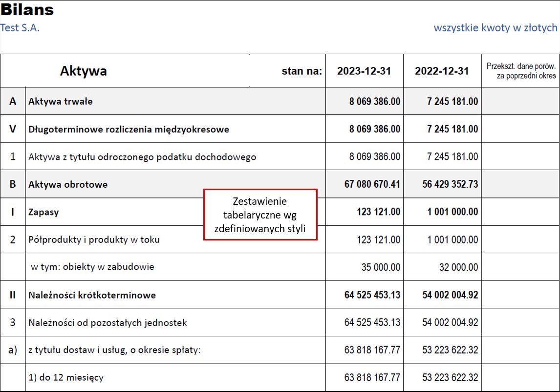The width and height of the screenshot is (560, 392).
Task: Select "Aktywa z tytułu odroczonego podatku dochodowego"
Action: click(142, 157)
